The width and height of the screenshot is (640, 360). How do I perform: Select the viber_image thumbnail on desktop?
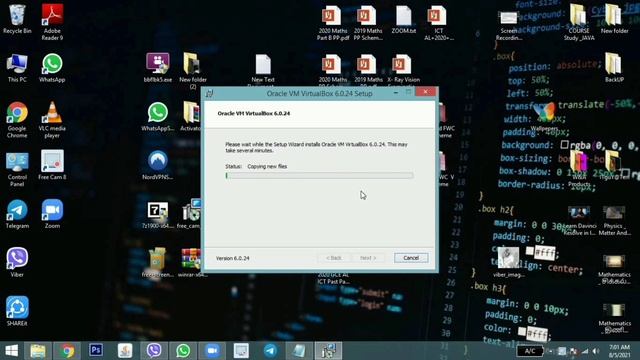[x=509, y=262]
